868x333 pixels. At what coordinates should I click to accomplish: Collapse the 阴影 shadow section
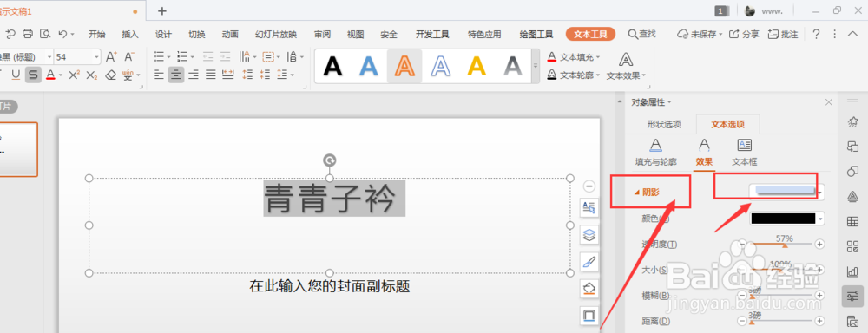pyautogui.click(x=647, y=192)
